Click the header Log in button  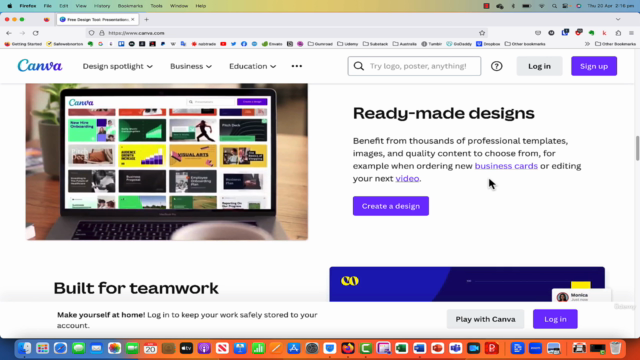[x=539, y=66]
